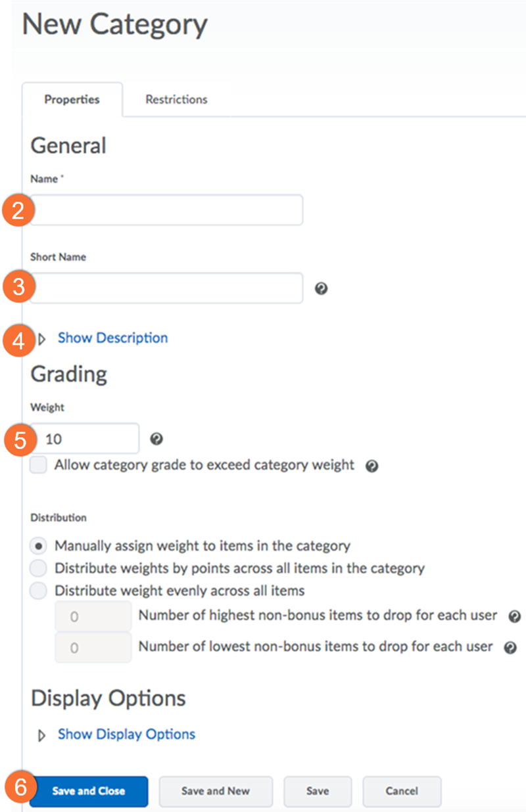
Task: Click the help icon beside Short Name
Action: (x=321, y=288)
